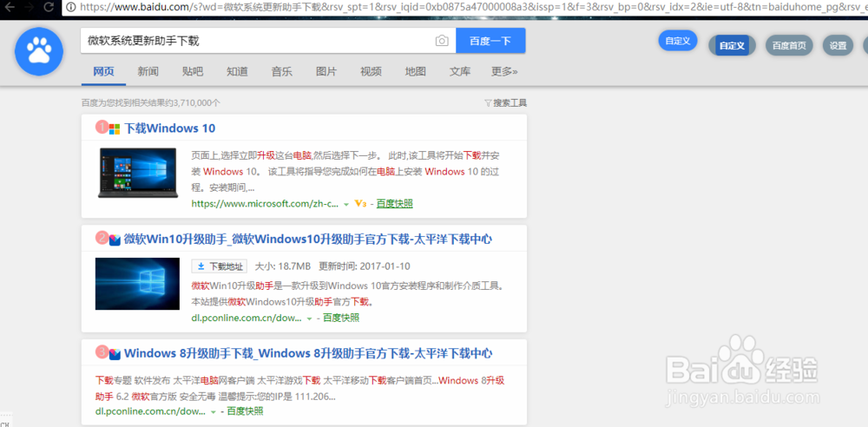The height and width of the screenshot is (427, 868).
Task: Click the snippet line starting 下载专题 软件发布
Action: click(x=299, y=381)
